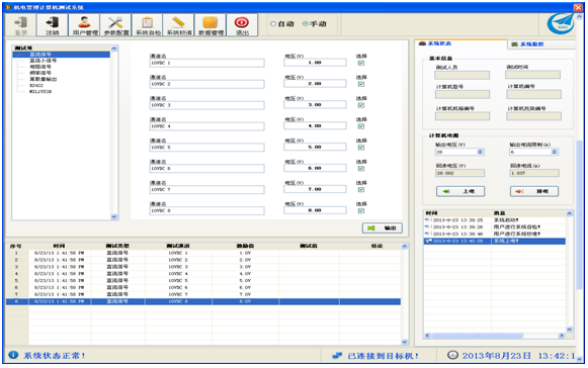Close the window with the red X

point(578,7)
